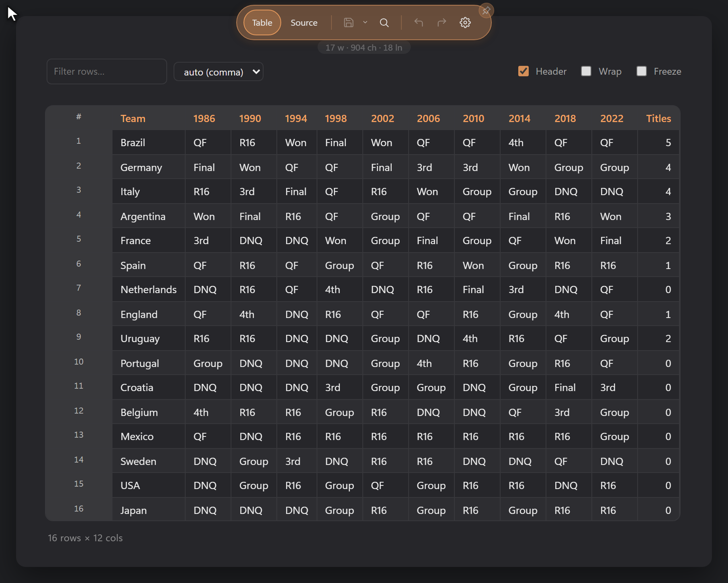Select the France team cell

149,241
